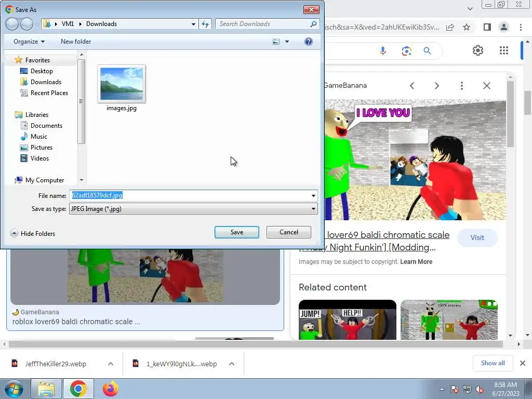
Task: Click the Save button in the dialog
Action: [x=236, y=232]
